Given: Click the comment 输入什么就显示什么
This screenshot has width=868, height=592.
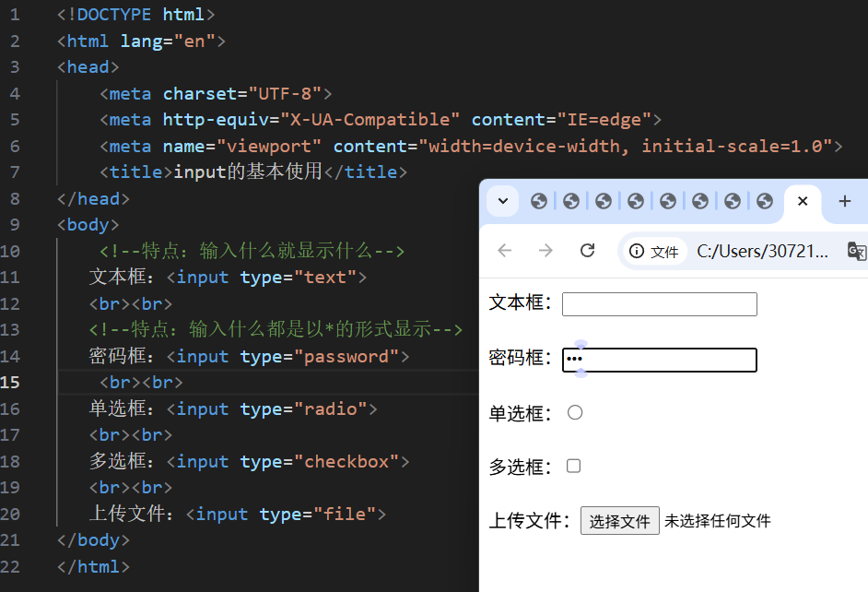Looking at the screenshot, I should [x=252, y=251].
